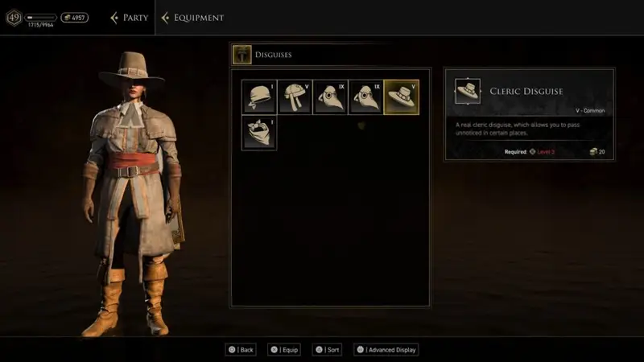Image resolution: width=644 pixels, height=362 pixels.
Task: Open the Equipment menu tab
Action: (x=199, y=18)
